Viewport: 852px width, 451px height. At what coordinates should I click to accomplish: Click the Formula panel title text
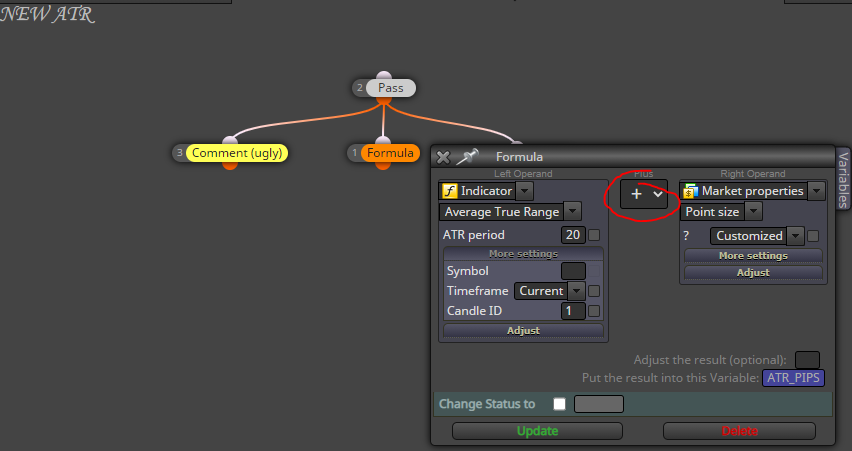coord(519,157)
